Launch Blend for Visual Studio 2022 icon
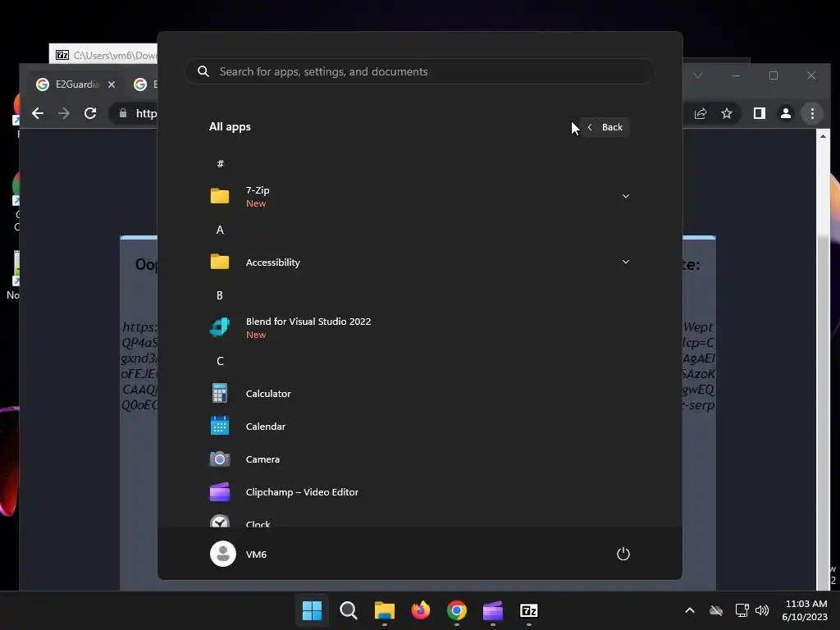840x630 pixels. [220, 327]
